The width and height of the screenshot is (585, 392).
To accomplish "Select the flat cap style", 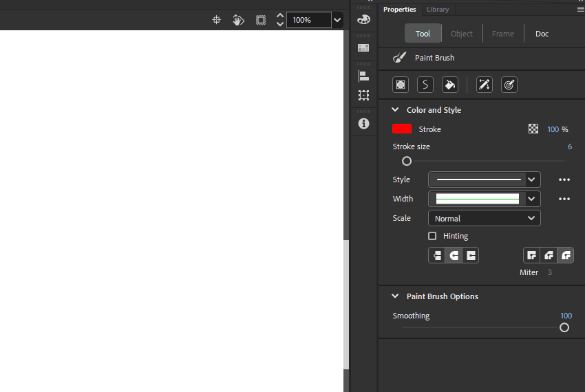I will pyautogui.click(x=437, y=256).
